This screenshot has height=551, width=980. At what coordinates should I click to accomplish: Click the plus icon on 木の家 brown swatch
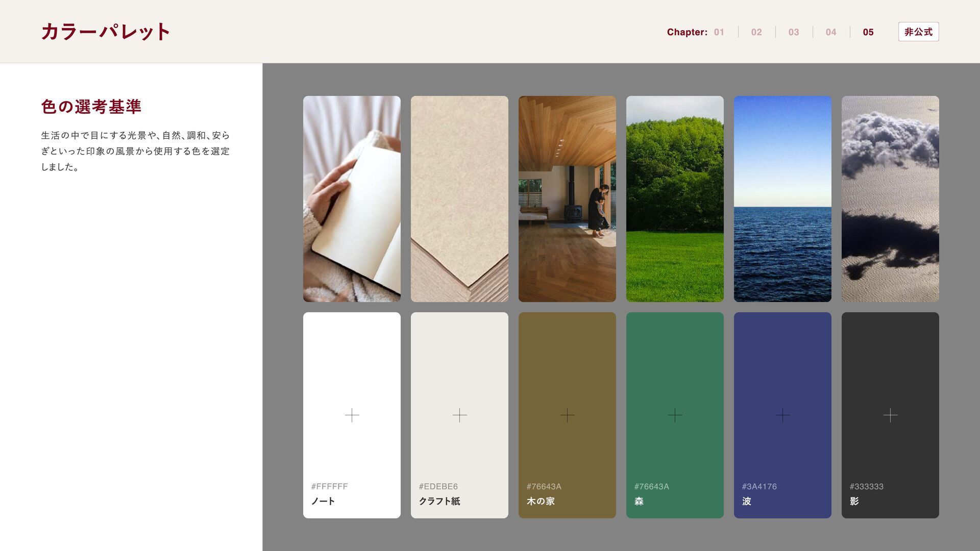pyautogui.click(x=567, y=415)
